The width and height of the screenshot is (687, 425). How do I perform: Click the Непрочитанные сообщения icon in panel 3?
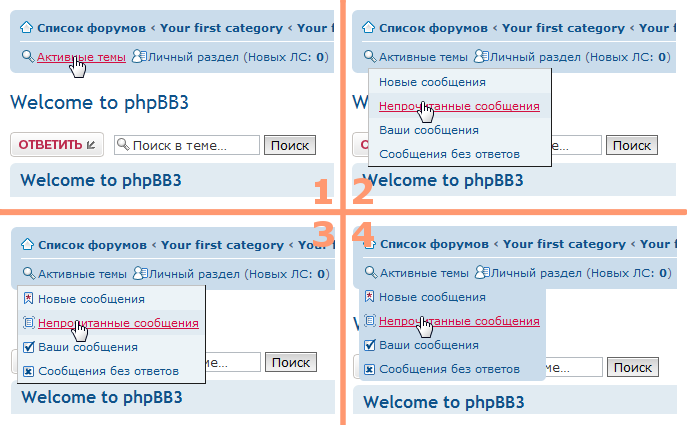tap(28, 322)
